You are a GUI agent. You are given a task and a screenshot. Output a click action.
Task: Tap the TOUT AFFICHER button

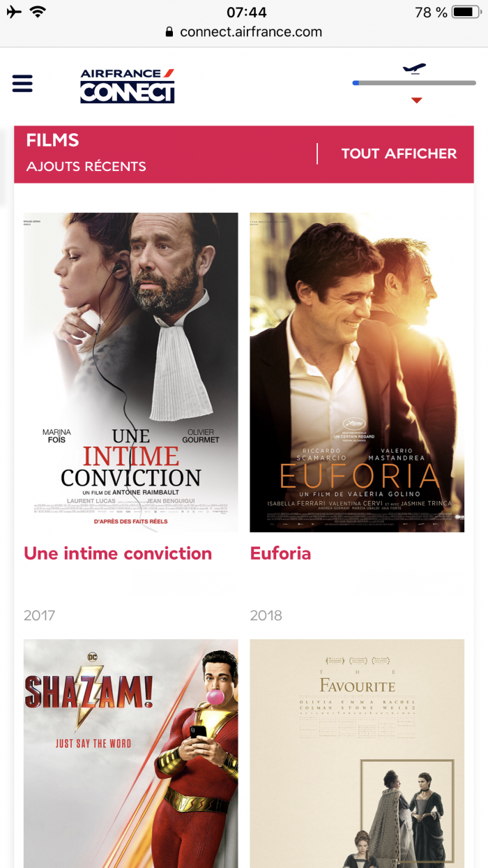tap(399, 154)
